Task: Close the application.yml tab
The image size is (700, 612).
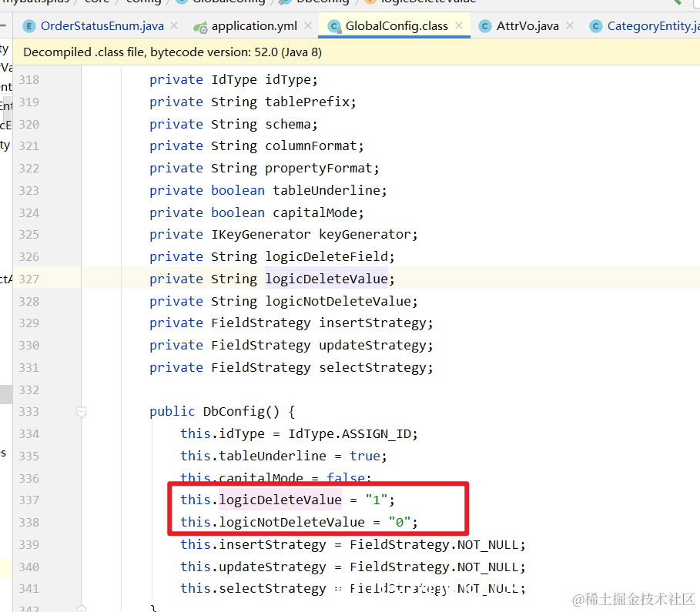Action: 307,26
